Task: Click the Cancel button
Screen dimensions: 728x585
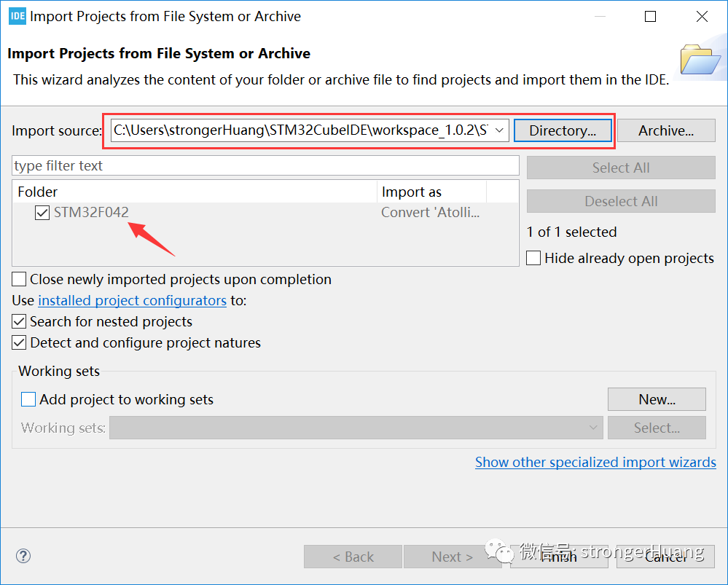Action: point(665,556)
